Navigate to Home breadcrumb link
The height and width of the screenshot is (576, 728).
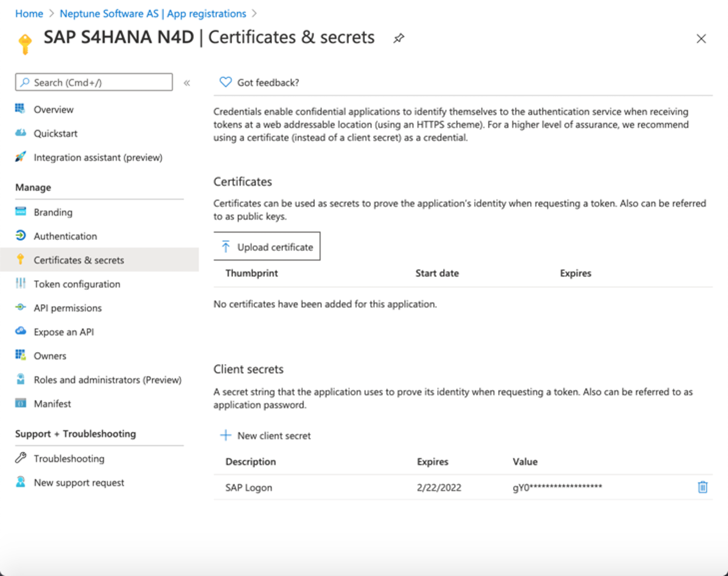pos(29,13)
